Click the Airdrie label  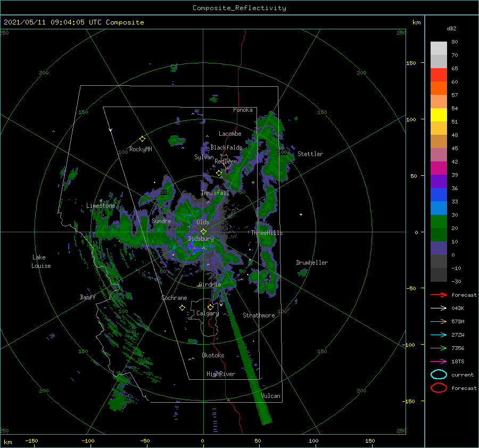click(x=210, y=284)
